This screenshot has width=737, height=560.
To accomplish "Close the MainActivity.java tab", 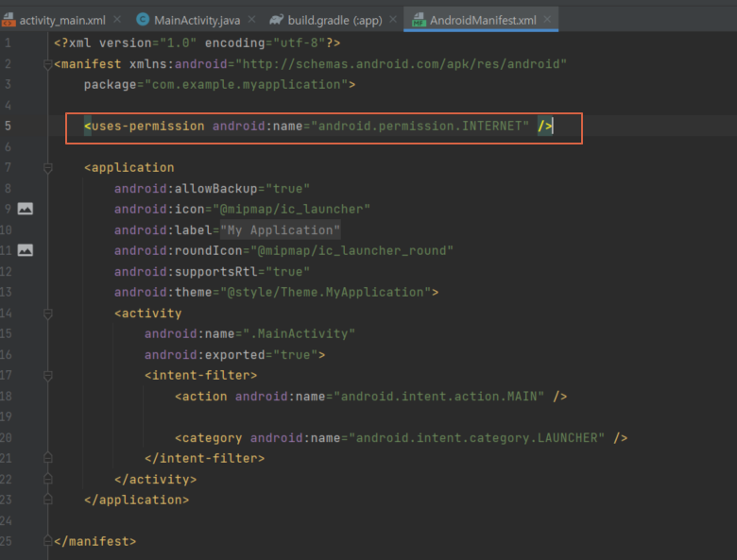I will (252, 19).
